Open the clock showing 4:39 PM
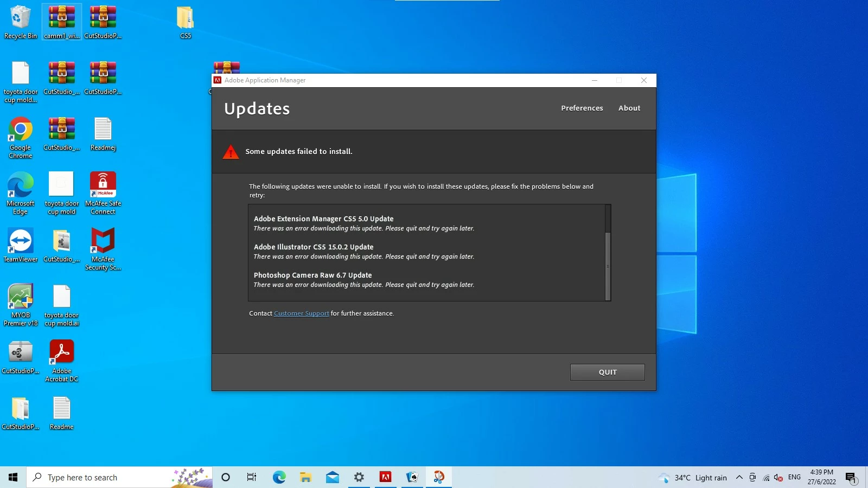 (x=821, y=477)
